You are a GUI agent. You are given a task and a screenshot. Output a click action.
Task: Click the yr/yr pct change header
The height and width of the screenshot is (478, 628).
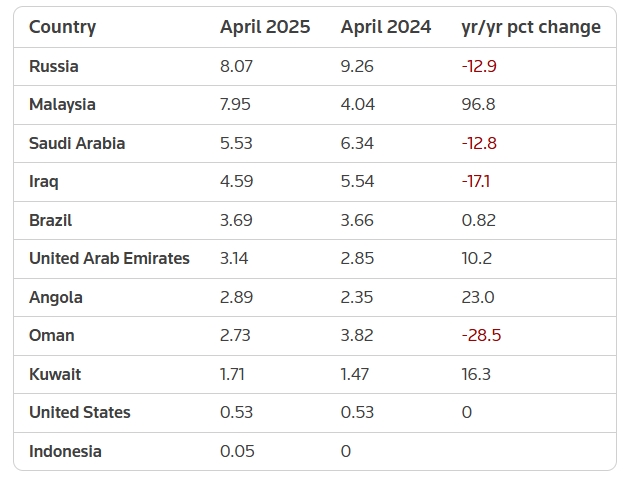531,27
